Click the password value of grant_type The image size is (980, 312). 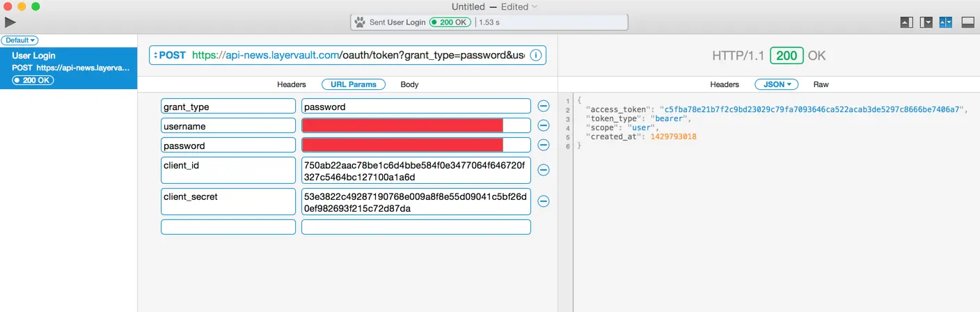click(416, 107)
